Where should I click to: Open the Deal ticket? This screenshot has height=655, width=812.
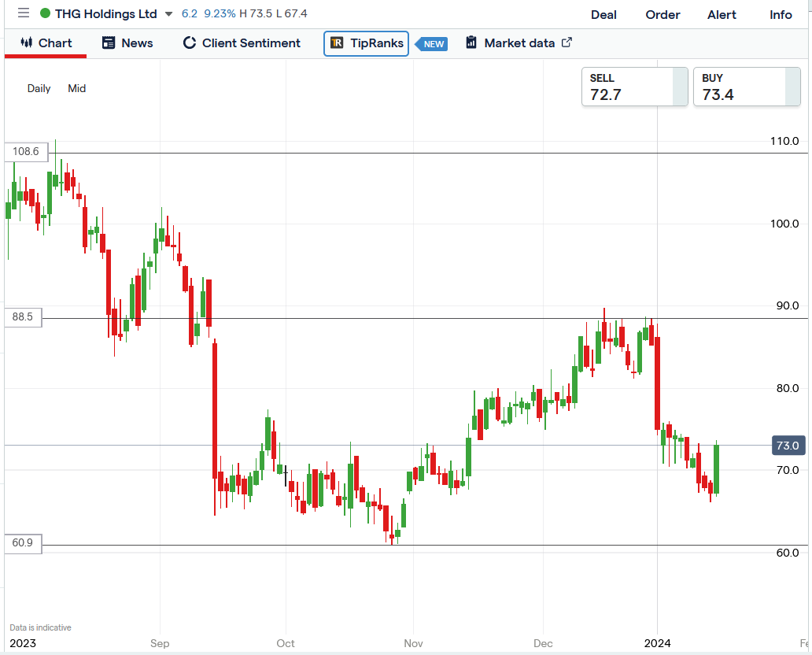tap(603, 14)
